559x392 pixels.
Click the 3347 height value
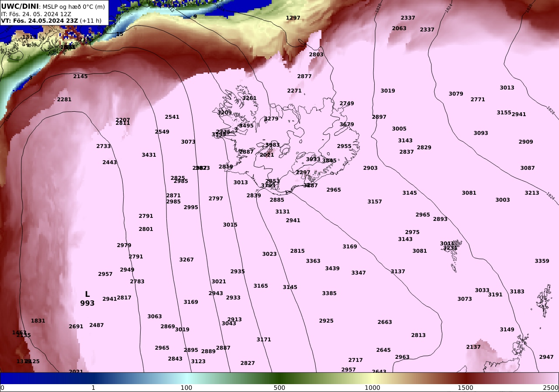click(x=359, y=273)
